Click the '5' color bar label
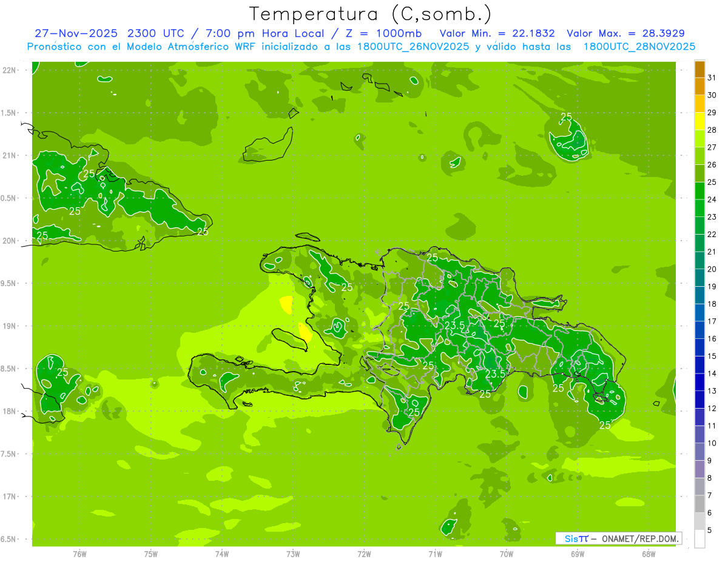The image size is (728, 562). (x=709, y=530)
